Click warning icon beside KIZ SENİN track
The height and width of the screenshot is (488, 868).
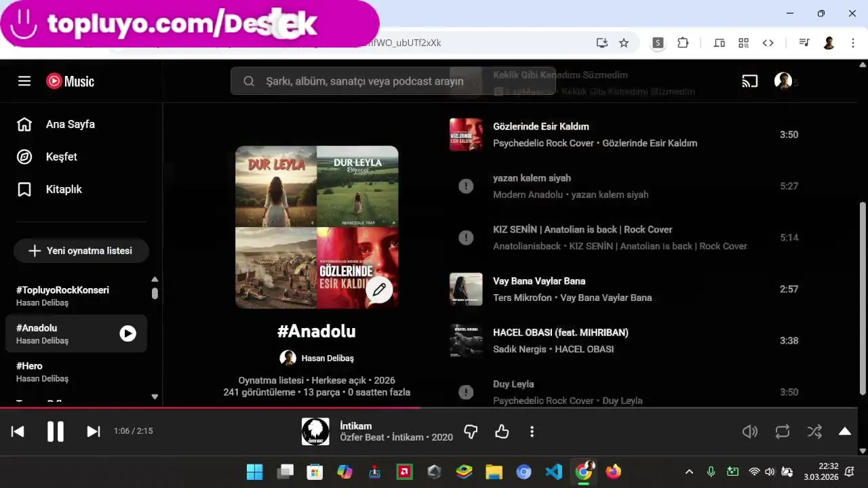click(x=466, y=237)
